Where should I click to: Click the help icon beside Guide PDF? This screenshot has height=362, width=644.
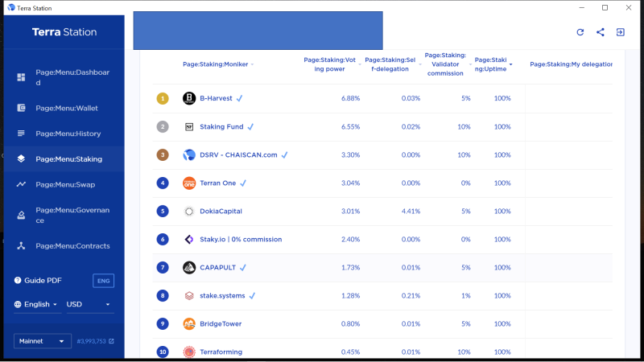(x=18, y=280)
